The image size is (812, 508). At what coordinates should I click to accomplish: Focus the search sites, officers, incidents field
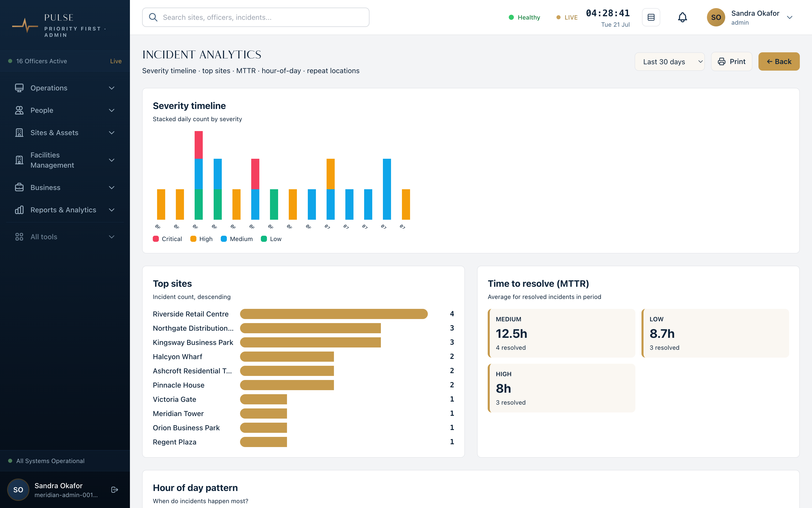pos(256,17)
